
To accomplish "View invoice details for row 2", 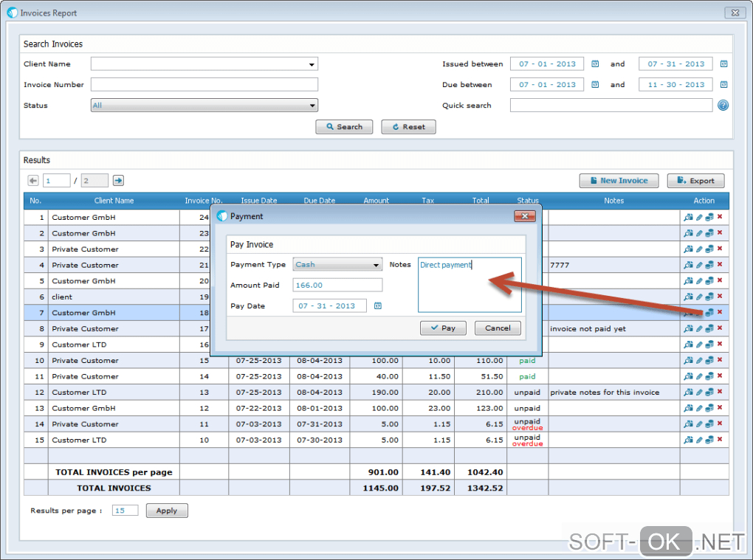I will click(x=688, y=233).
